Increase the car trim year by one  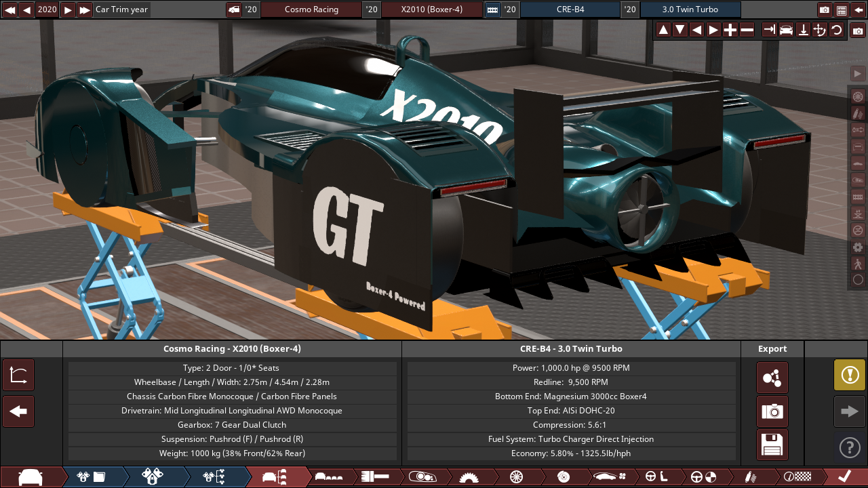point(68,9)
